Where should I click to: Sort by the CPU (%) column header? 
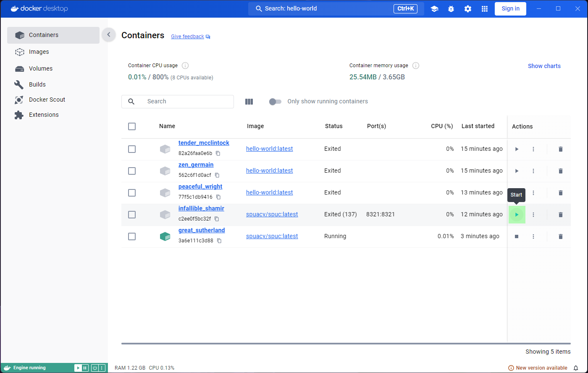442,126
